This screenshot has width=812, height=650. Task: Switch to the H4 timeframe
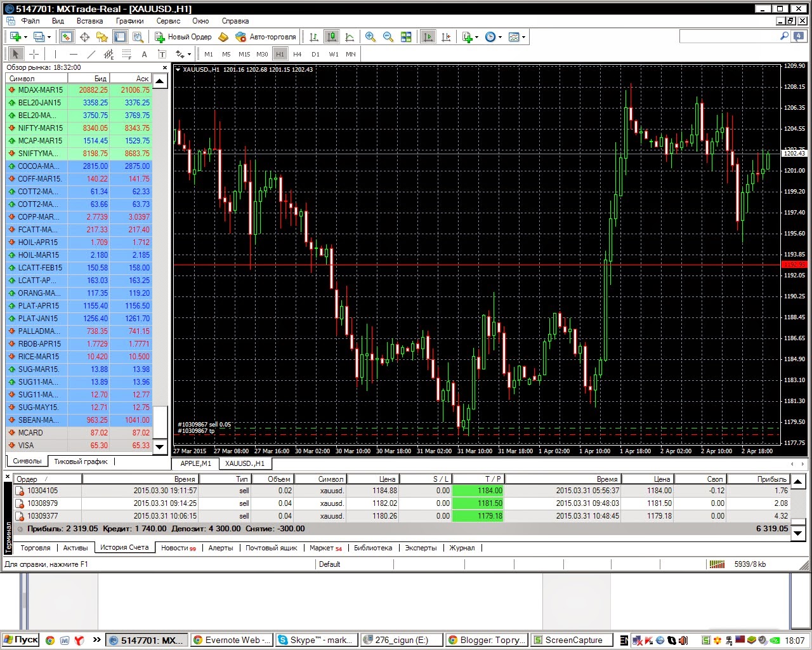point(298,54)
